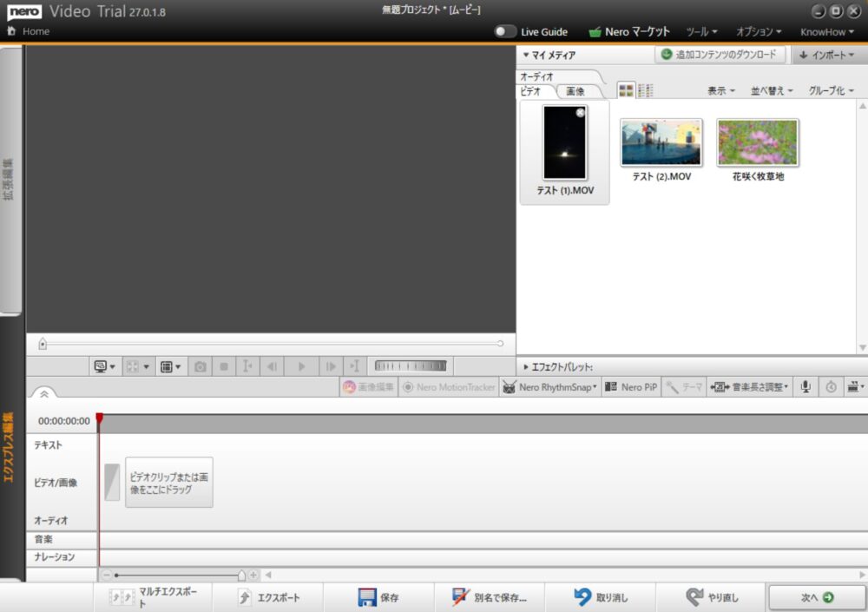Click the microphone narration record icon
Viewport: 868px width, 612px height.
[x=806, y=387]
